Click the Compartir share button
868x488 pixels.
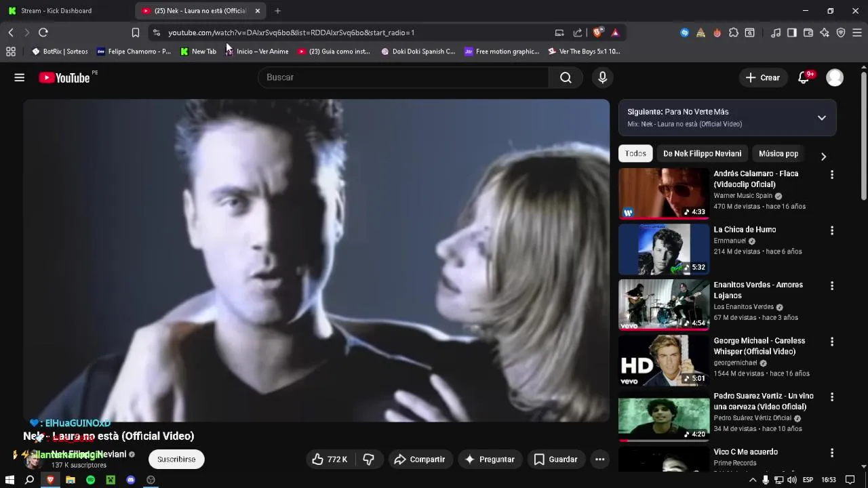click(x=420, y=460)
